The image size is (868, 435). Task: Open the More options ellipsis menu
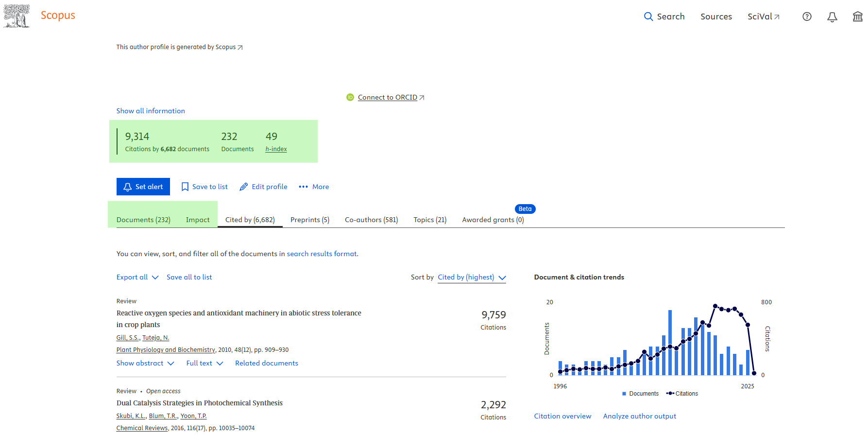(304, 187)
